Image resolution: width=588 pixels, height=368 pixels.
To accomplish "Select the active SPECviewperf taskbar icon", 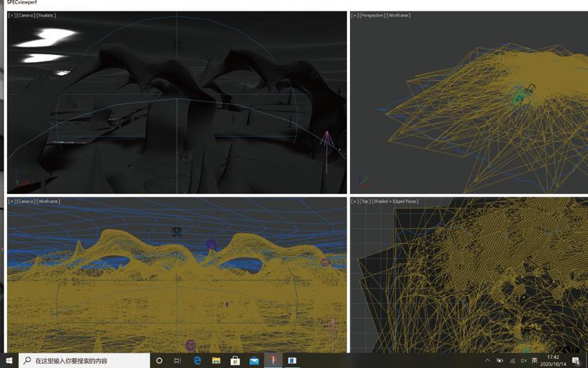I will (x=273, y=360).
